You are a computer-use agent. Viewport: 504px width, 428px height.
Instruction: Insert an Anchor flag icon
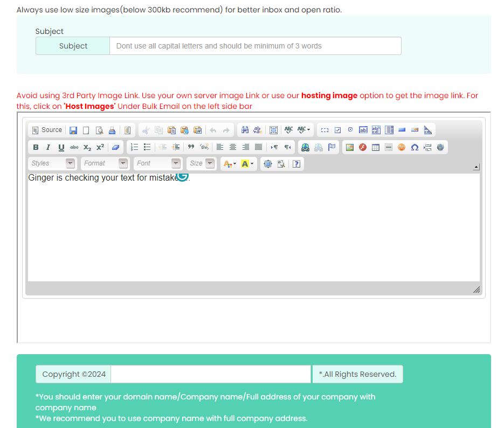click(332, 147)
